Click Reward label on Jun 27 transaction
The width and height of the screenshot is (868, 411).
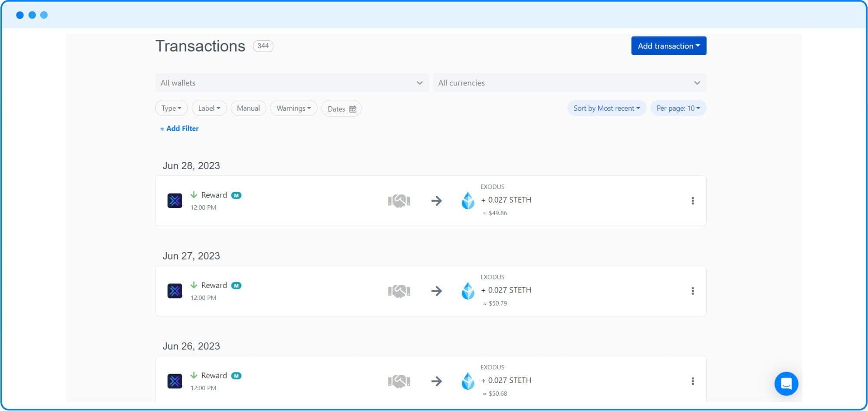(214, 286)
